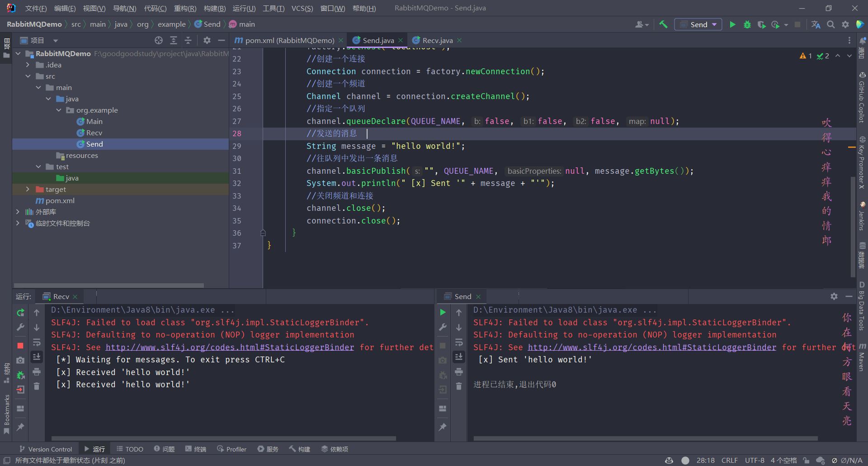Open 终端 terminal tool window
The height and width of the screenshot is (466, 868).
pyautogui.click(x=195, y=449)
